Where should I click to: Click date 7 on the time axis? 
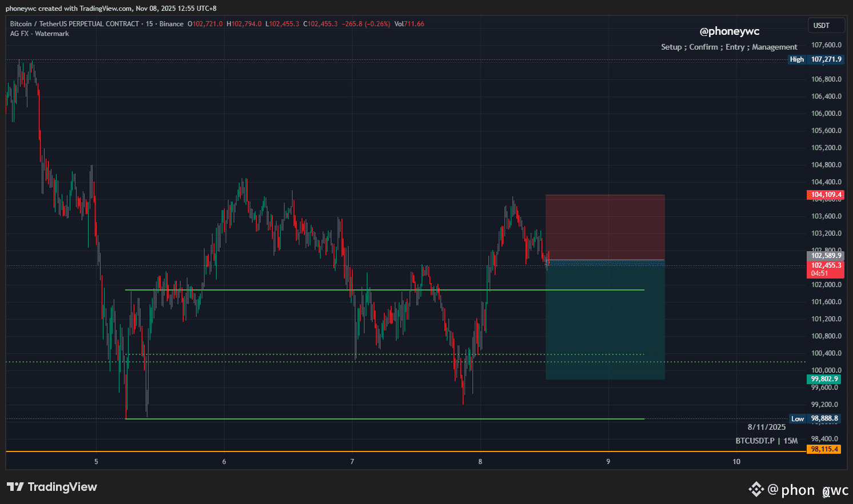point(352,462)
